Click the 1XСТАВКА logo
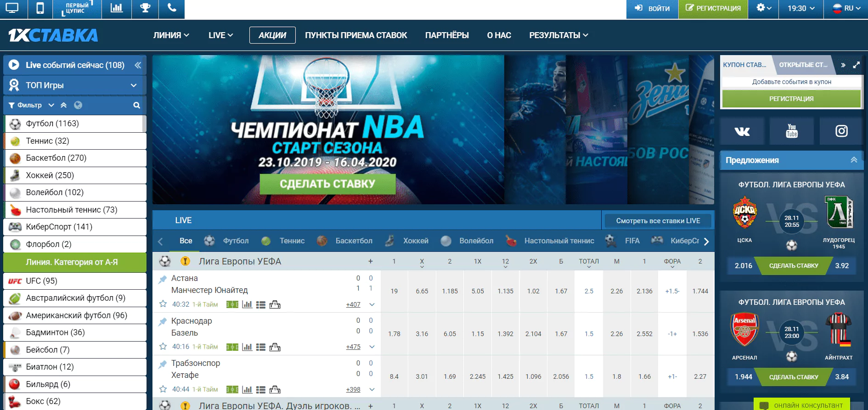 coord(53,35)
